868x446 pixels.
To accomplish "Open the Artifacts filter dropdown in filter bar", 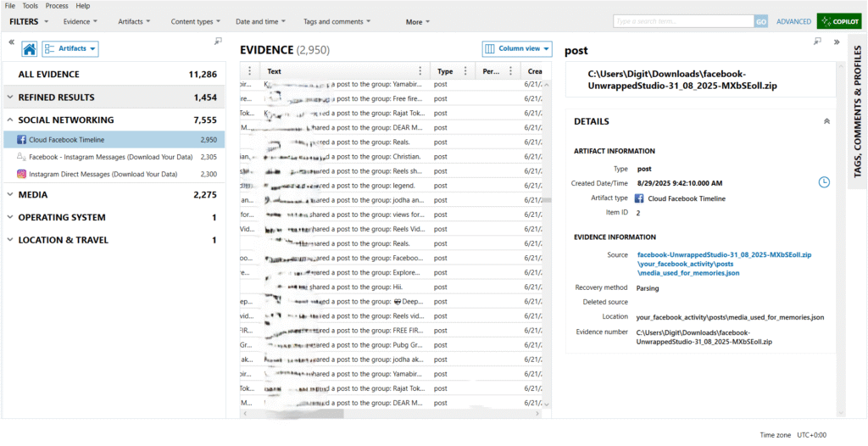I will (x=134, y=21).
